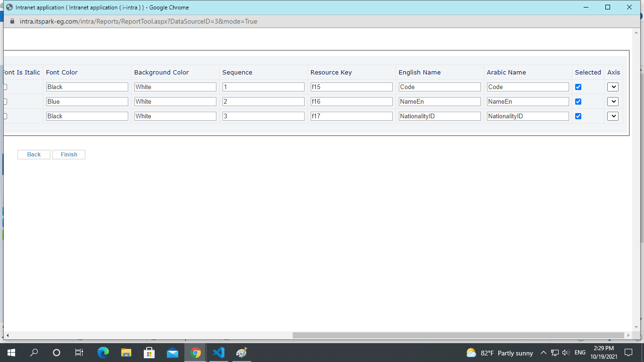644x362 pixels.
Task: Toggle Font Is Italic for f16 row
Action: pyautogui.click(x=5, y=101)
